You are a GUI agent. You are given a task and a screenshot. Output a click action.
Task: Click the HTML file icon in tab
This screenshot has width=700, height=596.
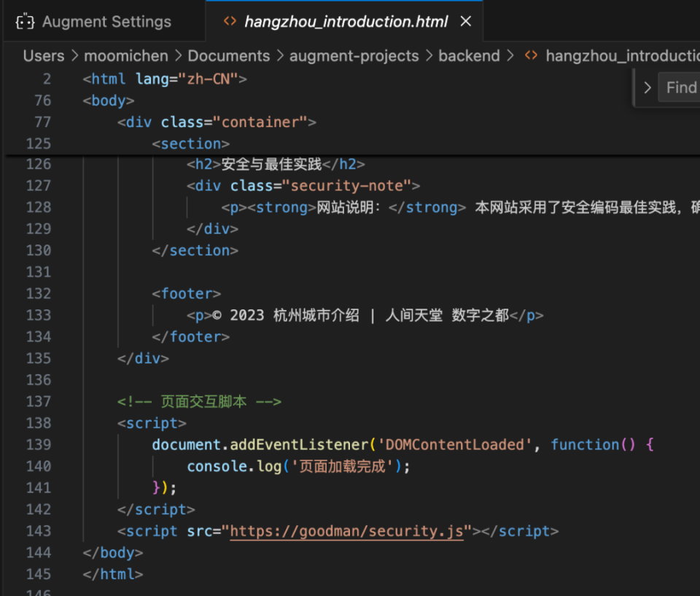tap(230, 21)
